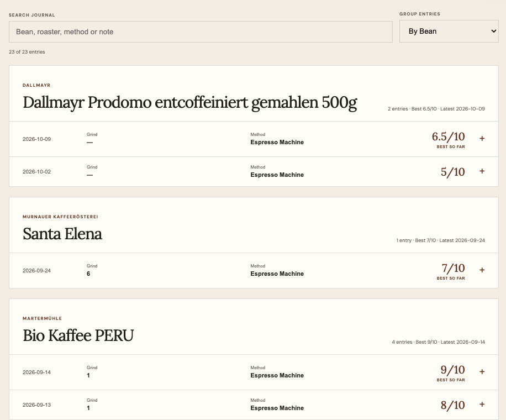Click the search journal input field
The image size is (506, 420).
[x=201, y=32]
